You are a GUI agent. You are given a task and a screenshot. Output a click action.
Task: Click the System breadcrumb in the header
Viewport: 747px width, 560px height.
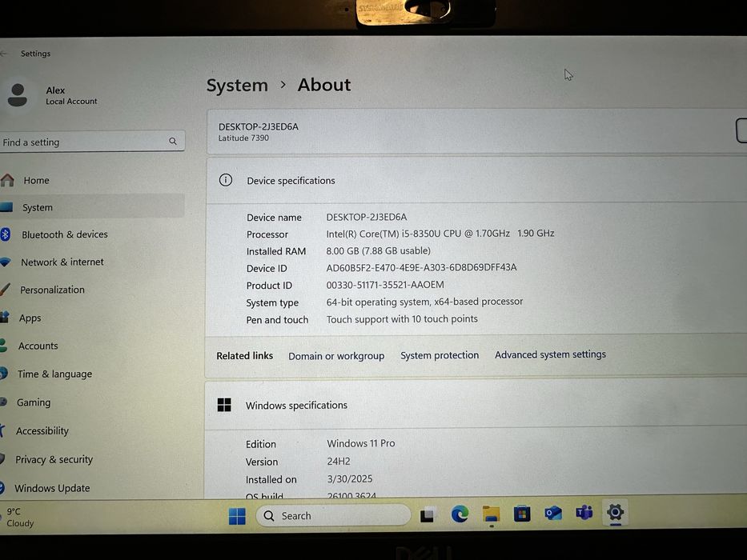click(x=237, y=86)
